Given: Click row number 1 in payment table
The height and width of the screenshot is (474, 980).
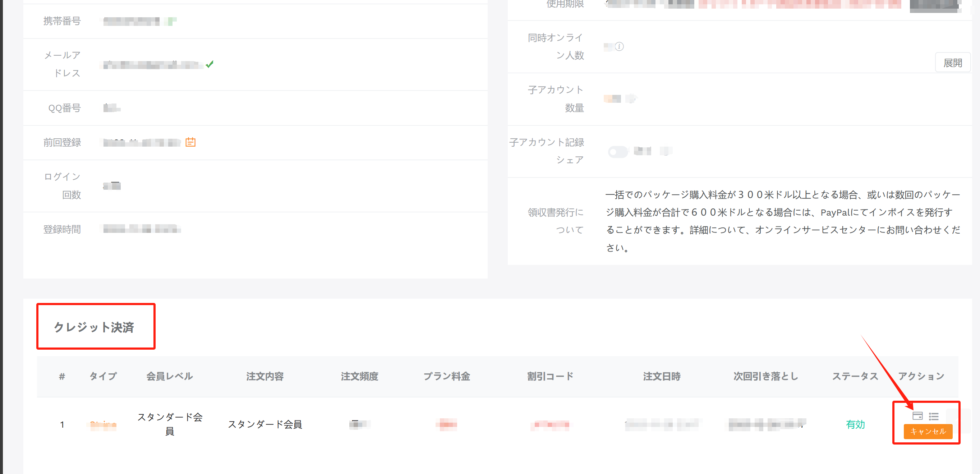Looking at the screenshot, I should [x=62, y=424].
